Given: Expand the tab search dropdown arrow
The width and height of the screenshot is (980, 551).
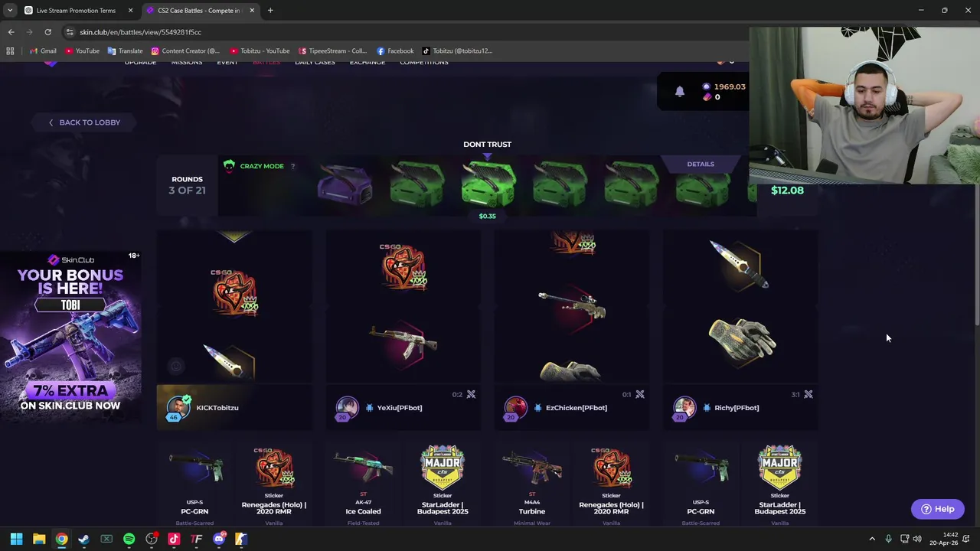Looking at the screenshot, I should coord(10,11).
